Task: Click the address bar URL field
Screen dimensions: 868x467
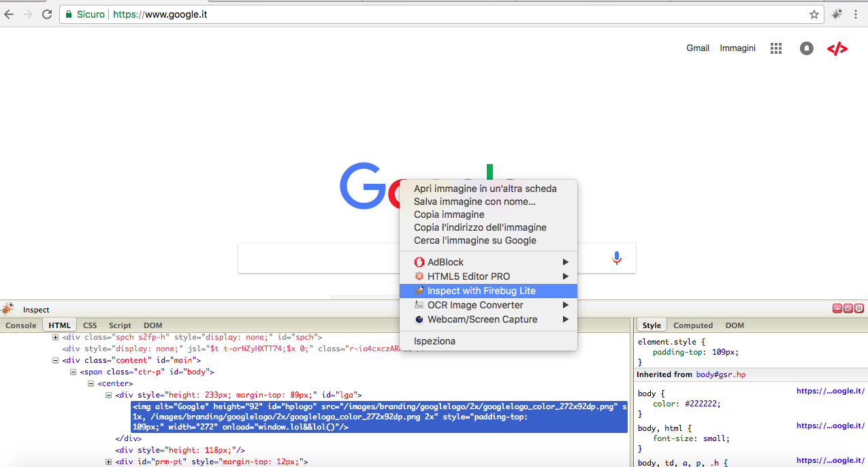Action: (272, 14)
